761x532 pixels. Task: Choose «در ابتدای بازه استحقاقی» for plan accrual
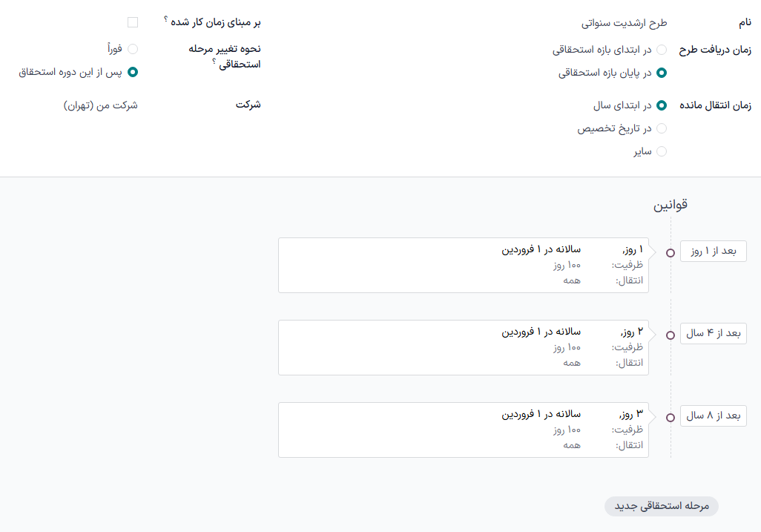(661, 49)
